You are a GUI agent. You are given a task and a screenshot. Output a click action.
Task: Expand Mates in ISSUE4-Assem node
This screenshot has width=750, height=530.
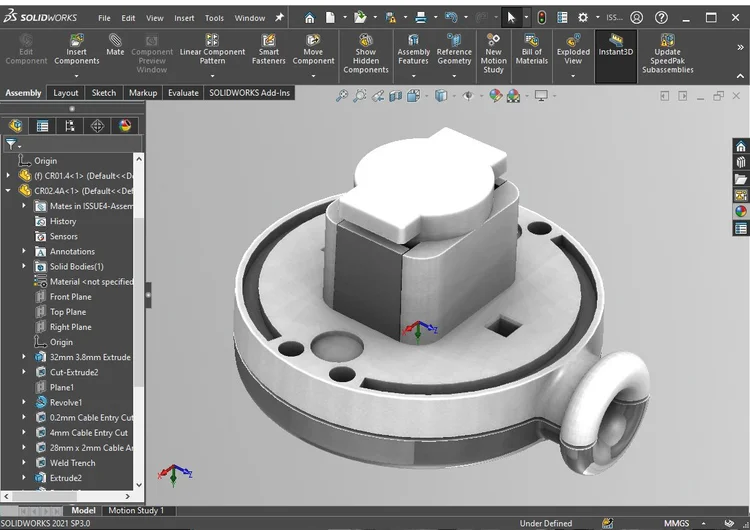(x=24, y=206)
